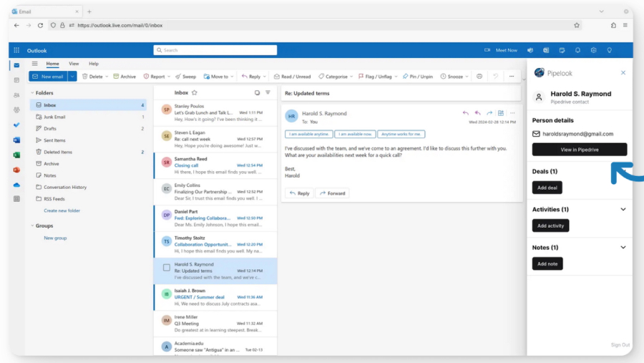
Task: Check the Harold S. Raymond message checkbox
Action: 166,268
